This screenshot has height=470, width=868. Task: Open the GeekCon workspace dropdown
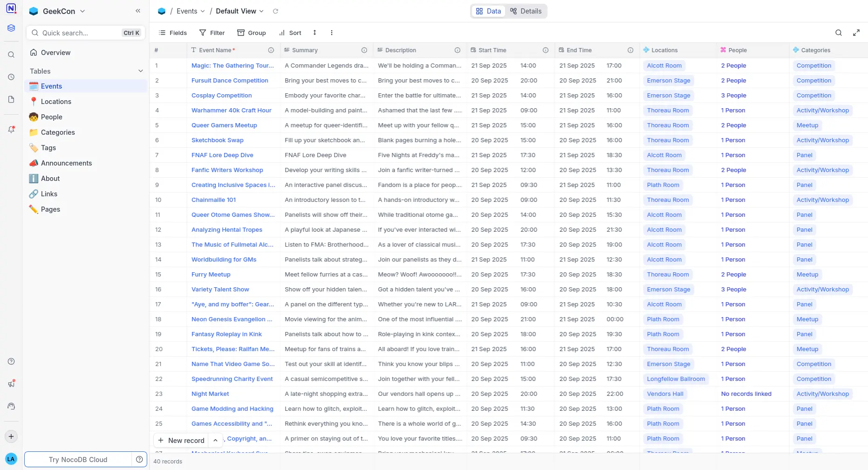tap(57, 11)
